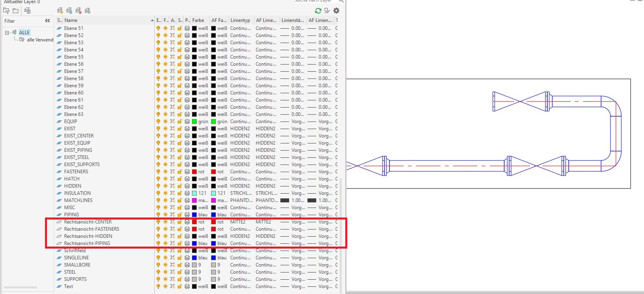Click the viewport freeze icon for Ebene 55

(x=172, y=57)
